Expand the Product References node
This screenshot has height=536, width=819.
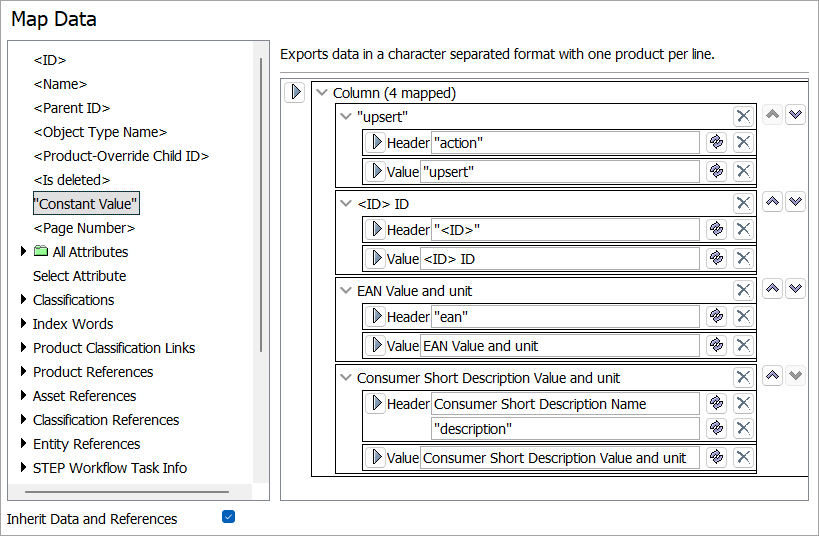[x=24, y=372]
